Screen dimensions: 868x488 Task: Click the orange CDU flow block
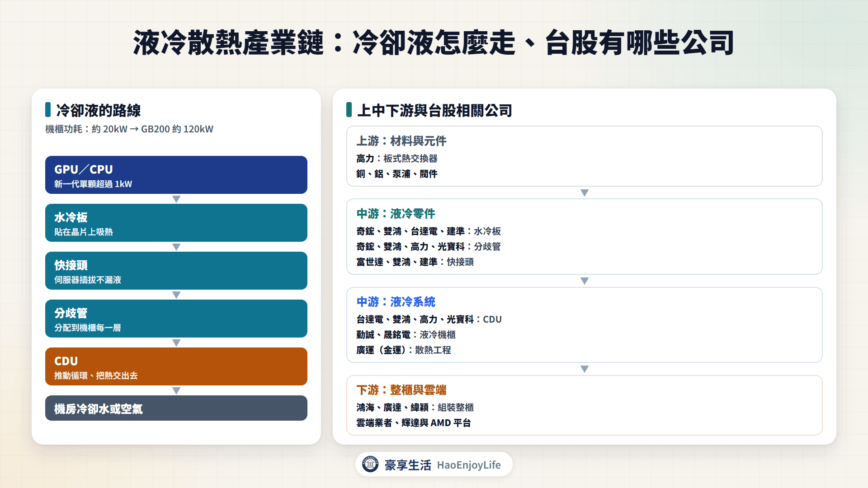[x=176, y=366]
